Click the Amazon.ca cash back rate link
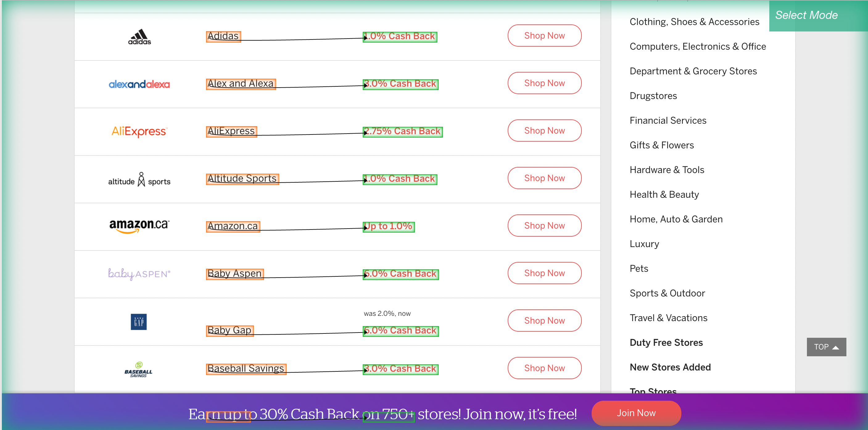The image size is (868, 430). pos(387,226)
